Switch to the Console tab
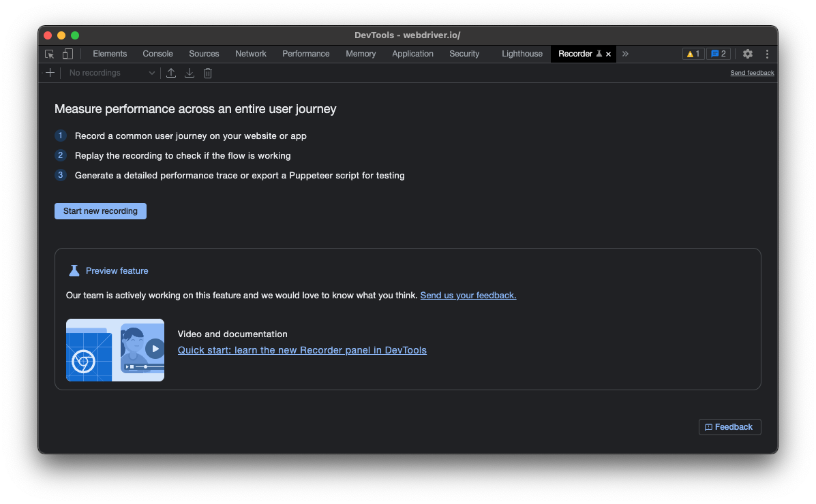This screenshot has height=504, width=816. pos(157,54)
